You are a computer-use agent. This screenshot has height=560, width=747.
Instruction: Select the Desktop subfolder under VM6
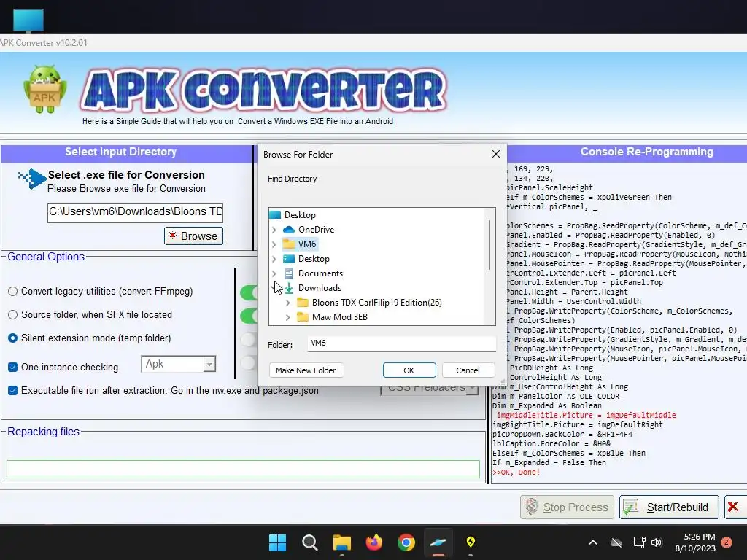tap(314, 259)
